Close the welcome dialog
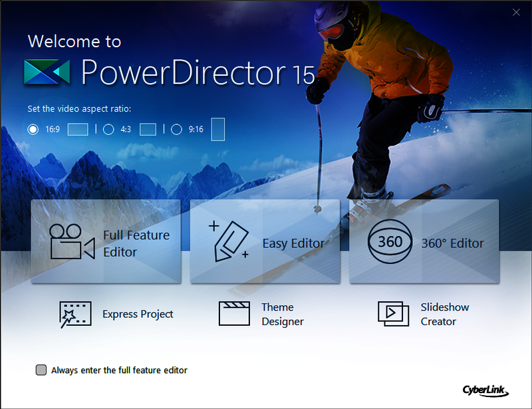The height and width of the screenshot is (409, 532). [516, 13]
